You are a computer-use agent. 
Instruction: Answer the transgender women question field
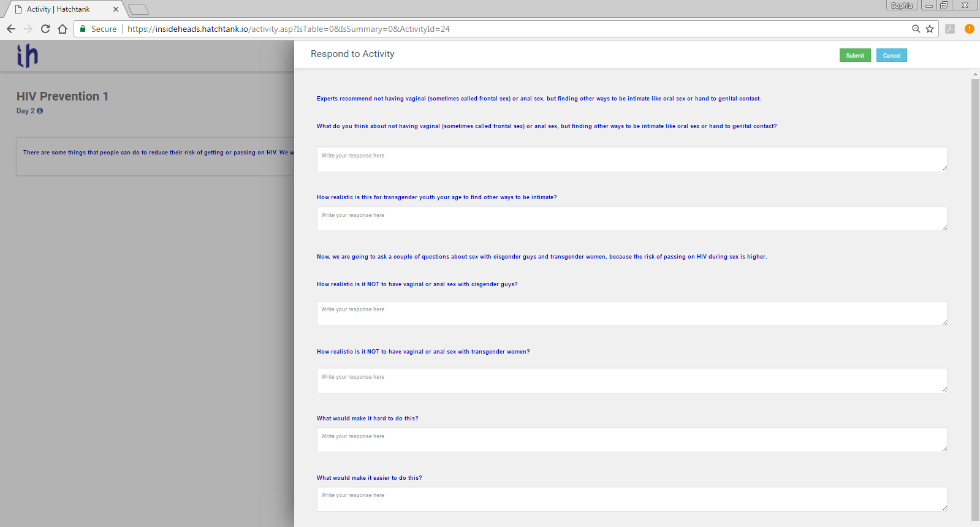click(632, 381)
